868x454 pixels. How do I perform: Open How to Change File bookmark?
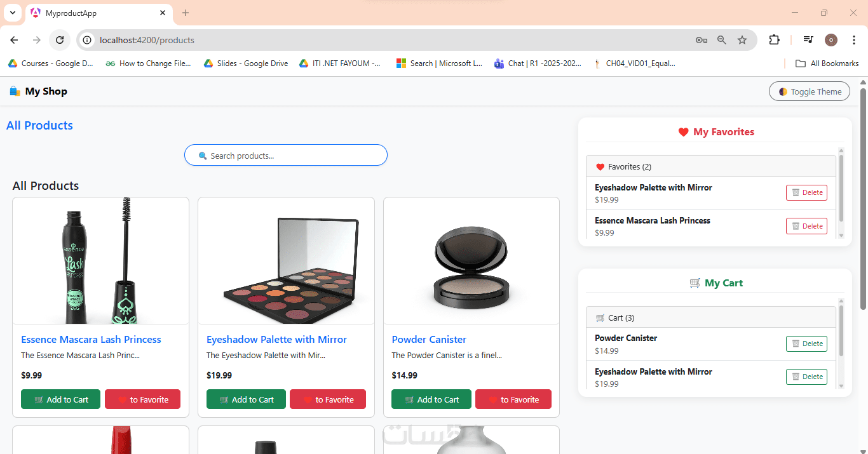(x=148, y=63)
